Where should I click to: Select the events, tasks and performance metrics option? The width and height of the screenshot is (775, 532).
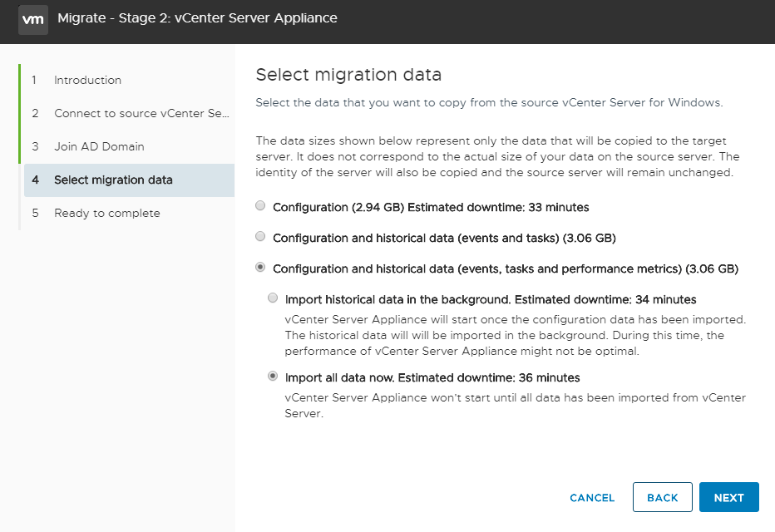pyautogui.click(x=261, y=268)
